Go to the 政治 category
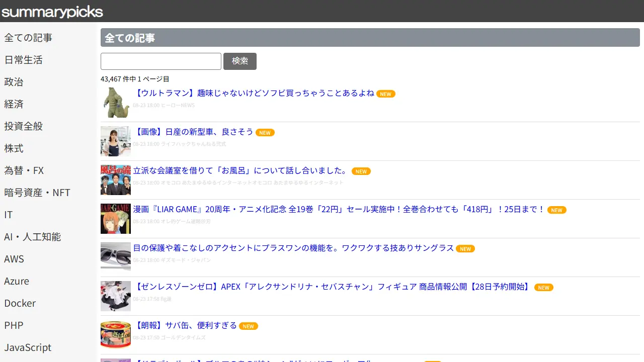The width and height of the screenshot is (644, 362). point(14,82)
